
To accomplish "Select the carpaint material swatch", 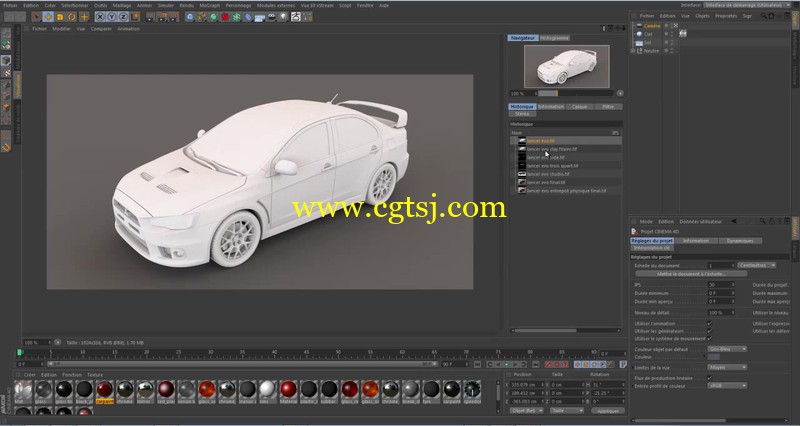I will pos(105,391).
